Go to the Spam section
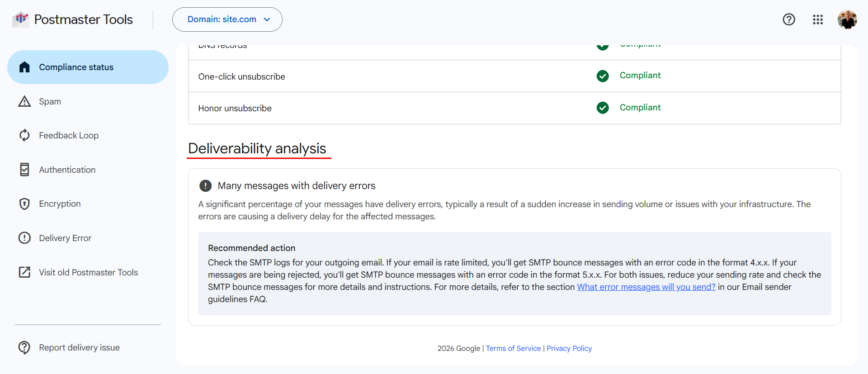Viewport: 868px width, 374px height. click(50, 101)
